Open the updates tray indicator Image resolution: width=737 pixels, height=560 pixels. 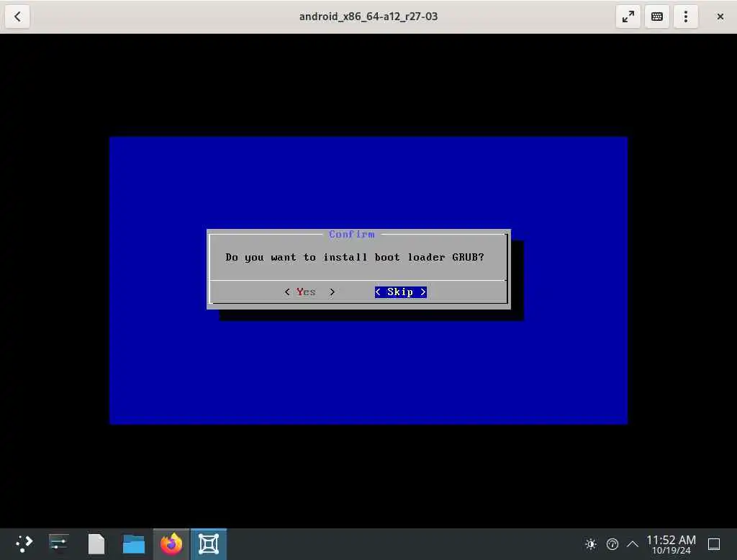point(612,544)
